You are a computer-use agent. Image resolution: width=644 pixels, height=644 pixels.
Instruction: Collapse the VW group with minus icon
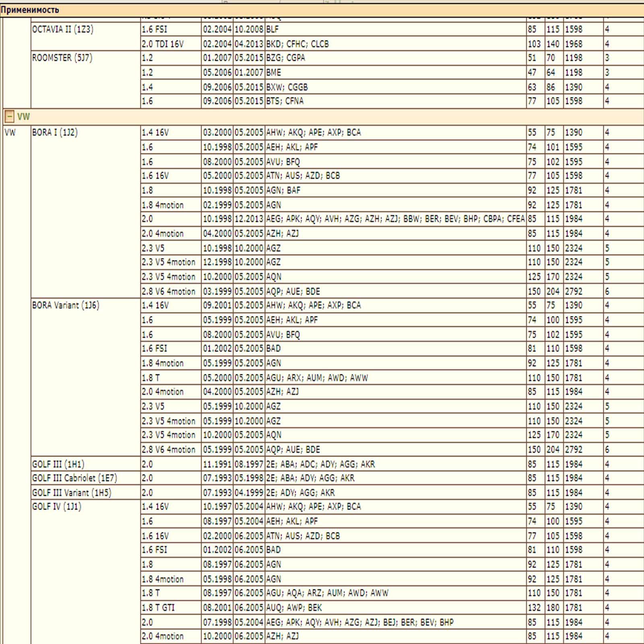point(9,117)
